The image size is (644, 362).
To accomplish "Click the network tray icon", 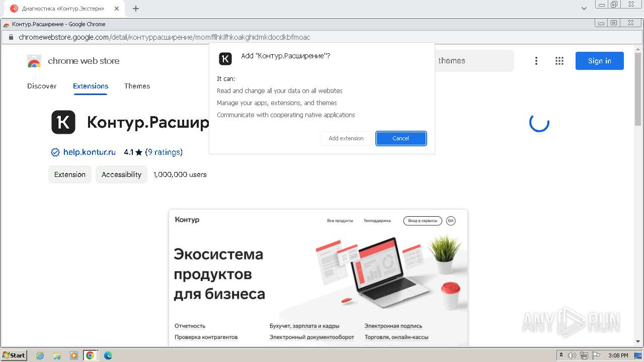I will pyautogui.click(x=584, y=355).
